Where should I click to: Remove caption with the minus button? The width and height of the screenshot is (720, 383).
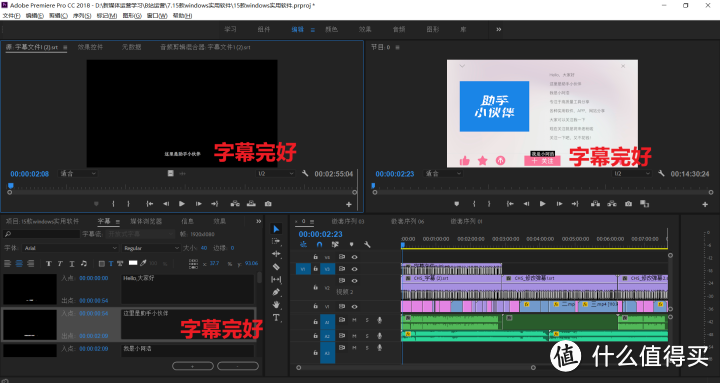pyautogui.click(x=238, y=366)
